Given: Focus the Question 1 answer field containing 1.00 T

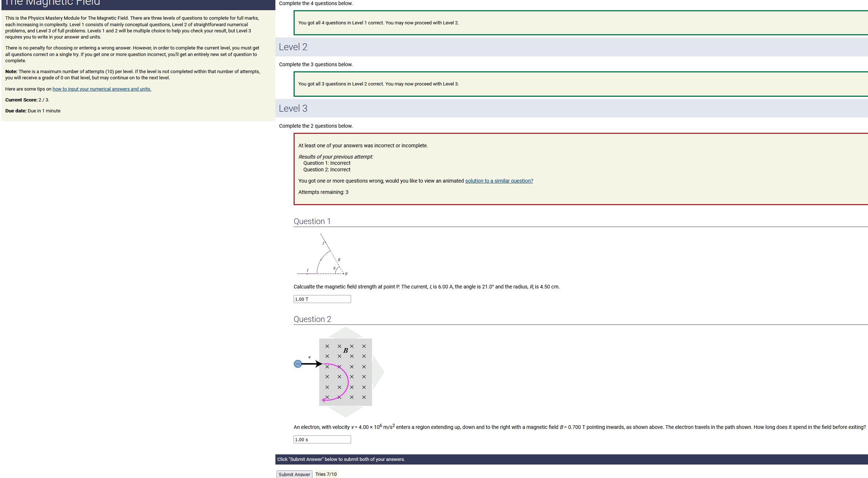Looking at the screenshot, I should coord(322,299).
